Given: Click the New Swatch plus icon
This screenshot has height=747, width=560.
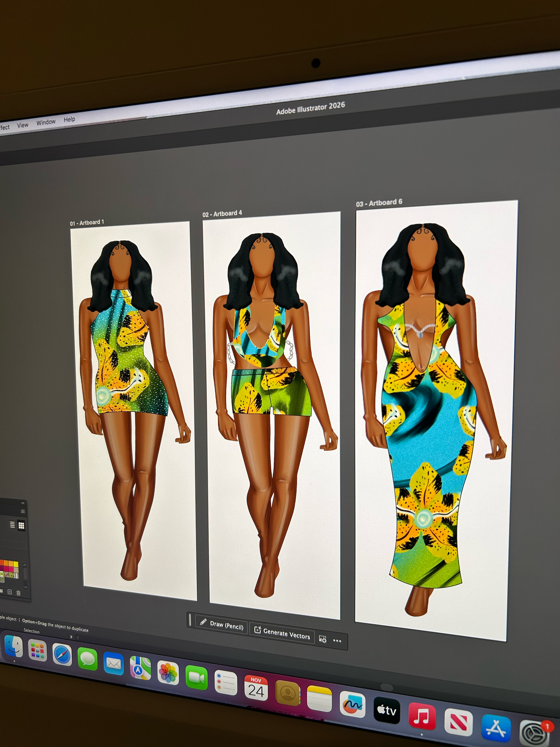Looking at the screenshot, I should (10, 592).
